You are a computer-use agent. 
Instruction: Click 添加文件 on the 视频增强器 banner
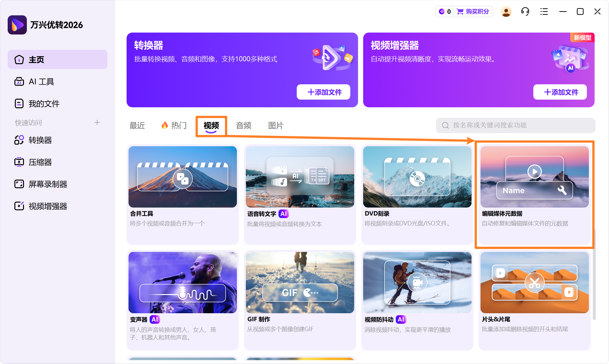click(560, 92)
